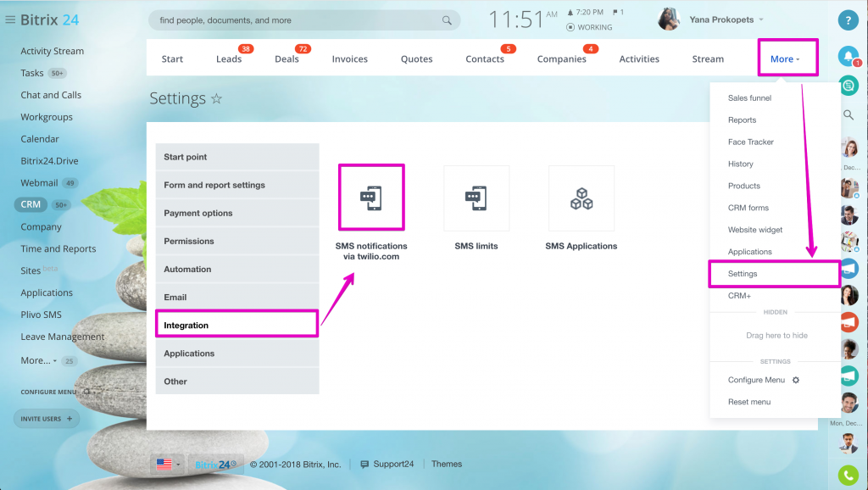Image resolution: width=868 pixels, height=490 pixels.
Task: Select Start point in settings list
Action: pyautogui.click(x=237, y=157)
